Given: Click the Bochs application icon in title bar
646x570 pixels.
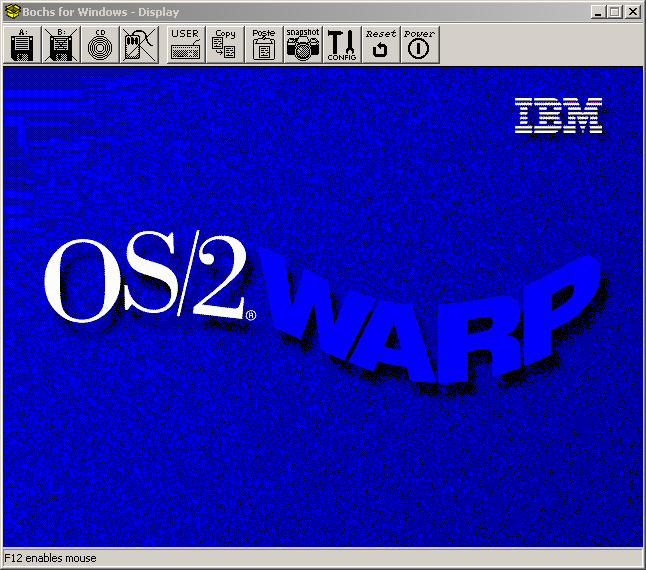Looking at the screenshot, I should (x=12, y=11).
